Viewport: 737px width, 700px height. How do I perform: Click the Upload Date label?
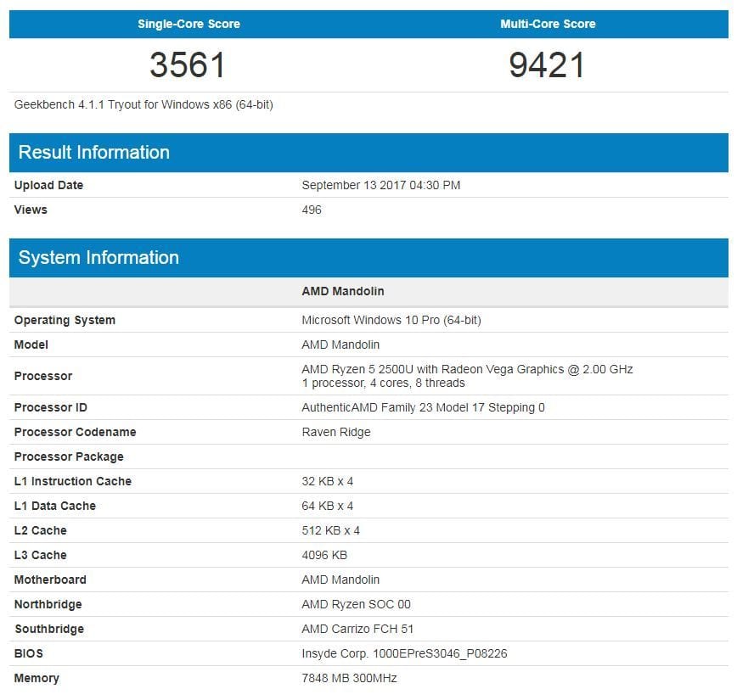[48, 185]
